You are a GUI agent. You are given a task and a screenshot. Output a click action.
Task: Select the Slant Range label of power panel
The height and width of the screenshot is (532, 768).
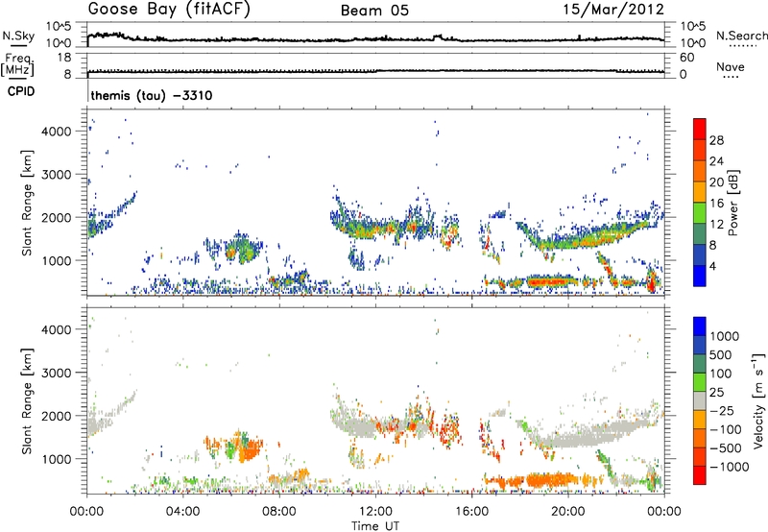[27, 203]
